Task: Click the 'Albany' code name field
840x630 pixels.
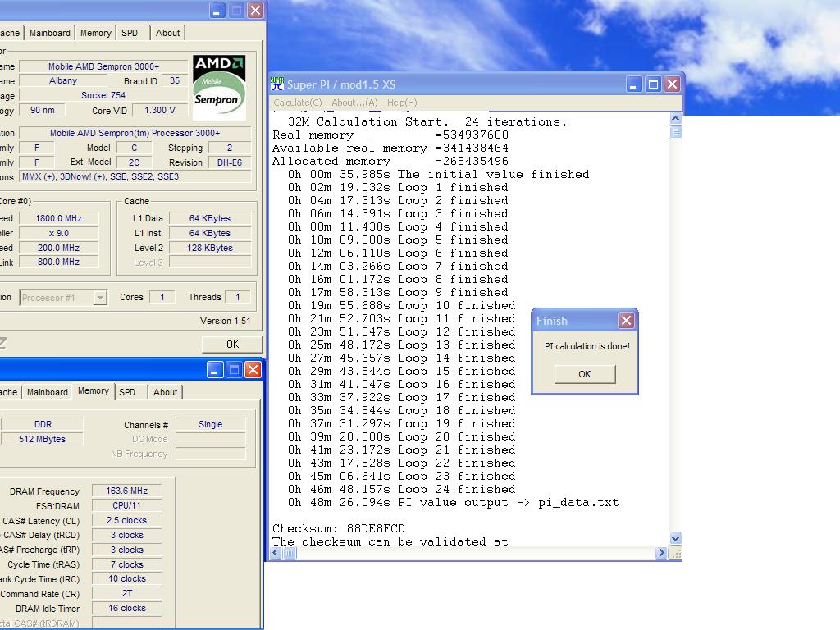Action: coord(63,81)
